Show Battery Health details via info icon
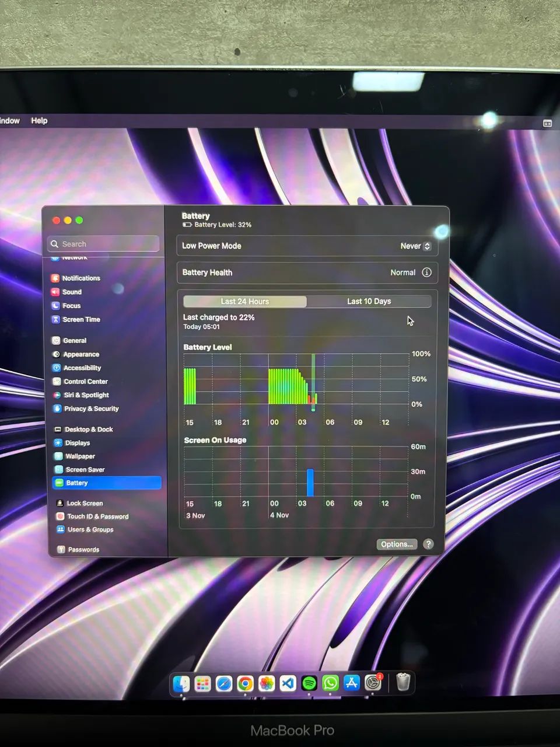This screenshot has width=560, height=747. (x=426, y=273)
